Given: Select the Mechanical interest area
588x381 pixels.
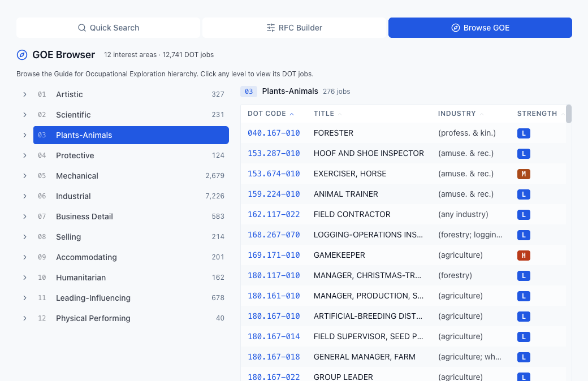Looking at the screenshot, I should click(x=131, y=176).
